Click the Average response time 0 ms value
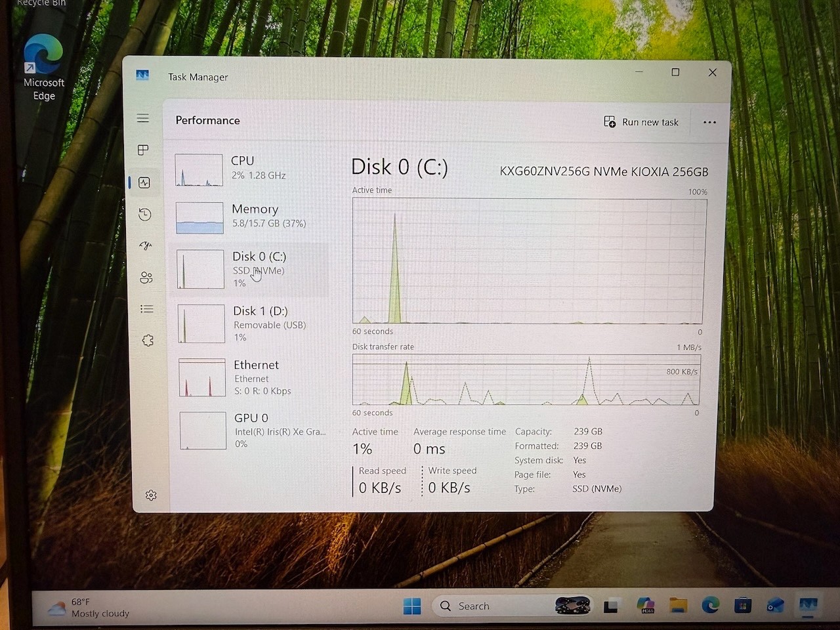This screenshot has width=840, height=630. pos(429,449)
